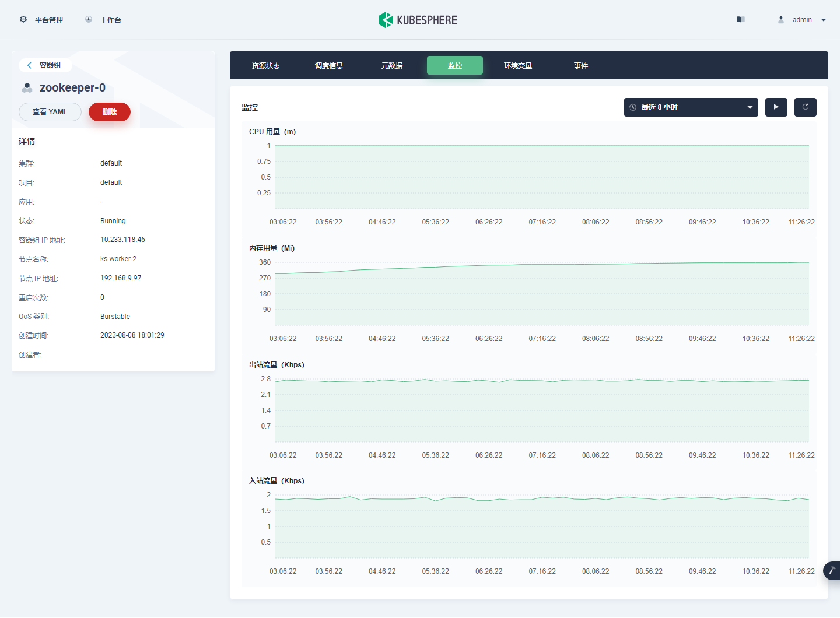Click the refresh monitoring data icon

click(x=806, y=107)
